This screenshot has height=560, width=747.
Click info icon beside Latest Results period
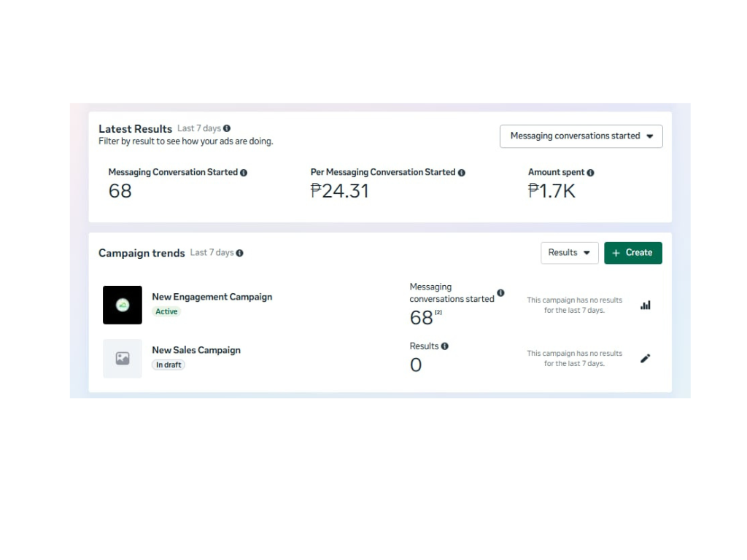[227, 128]
